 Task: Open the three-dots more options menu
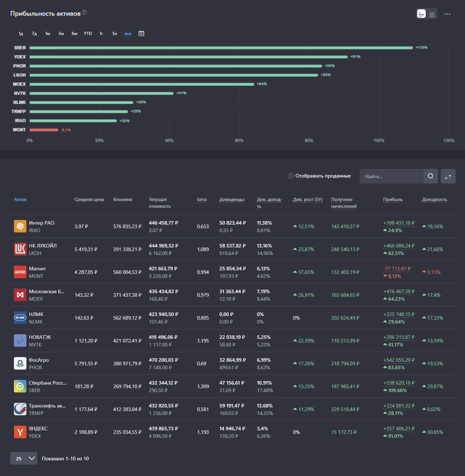447,14
